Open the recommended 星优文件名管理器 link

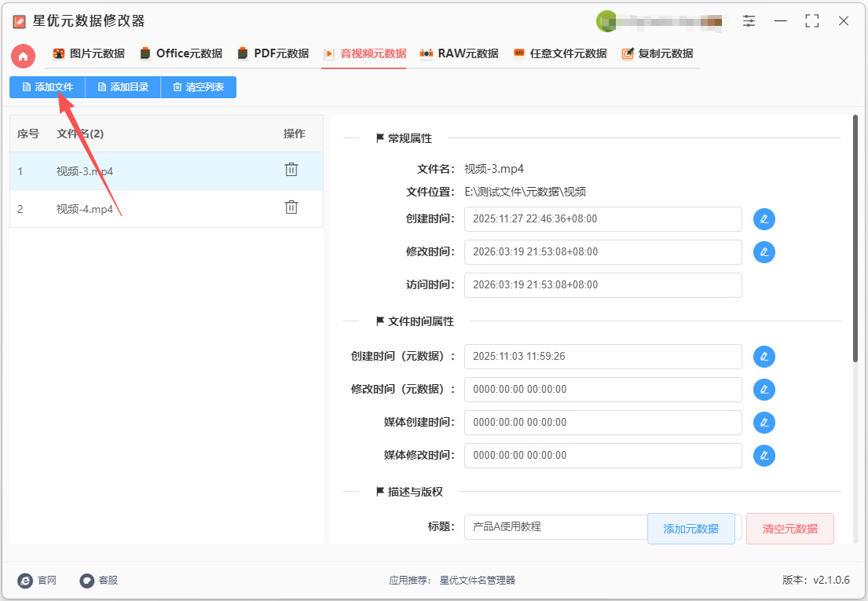477,580
